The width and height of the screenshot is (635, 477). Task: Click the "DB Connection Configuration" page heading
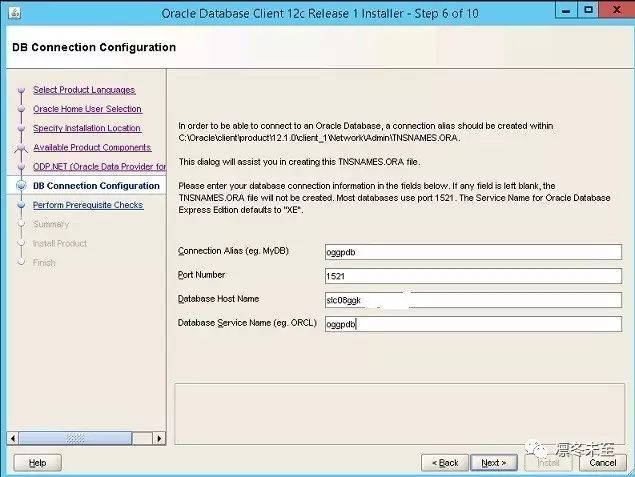click(94, 47)
